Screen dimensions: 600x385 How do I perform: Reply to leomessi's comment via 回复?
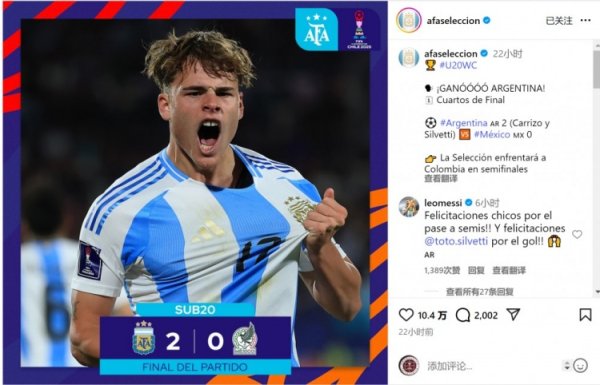(476, 270)
